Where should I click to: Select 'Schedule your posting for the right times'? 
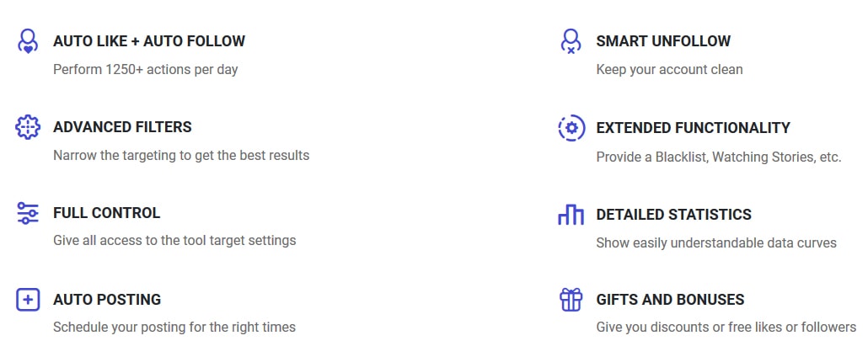(174, 328)
